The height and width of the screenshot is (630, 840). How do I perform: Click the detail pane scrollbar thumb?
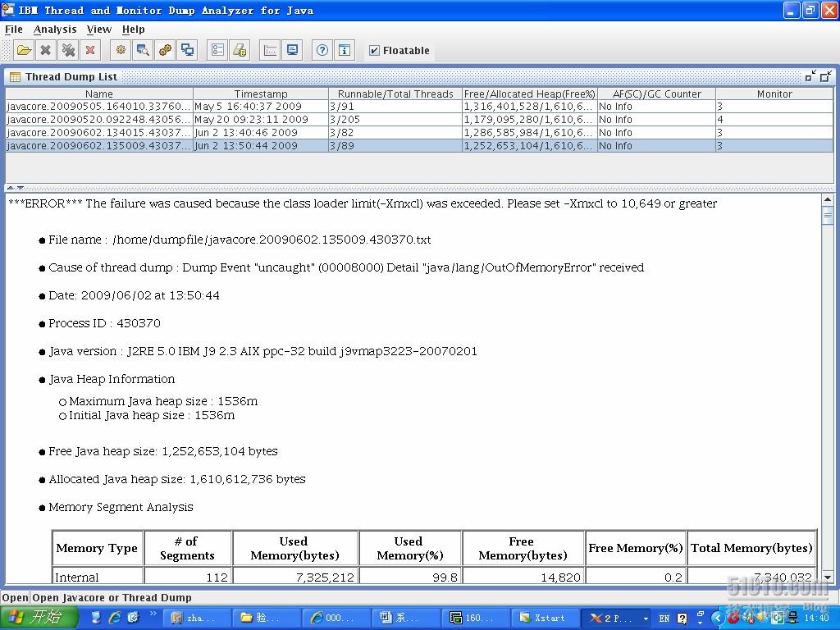828,216
